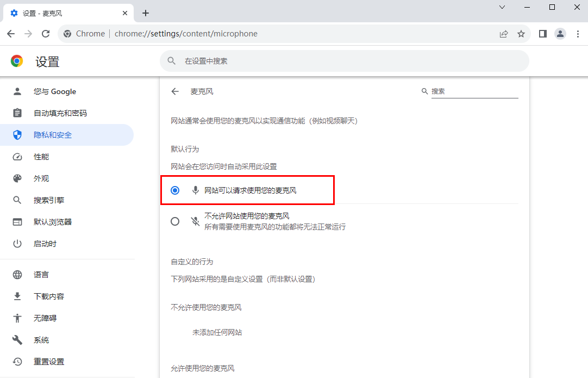Click the clipboard icon beside 自动填充和密码

point(17,113)
